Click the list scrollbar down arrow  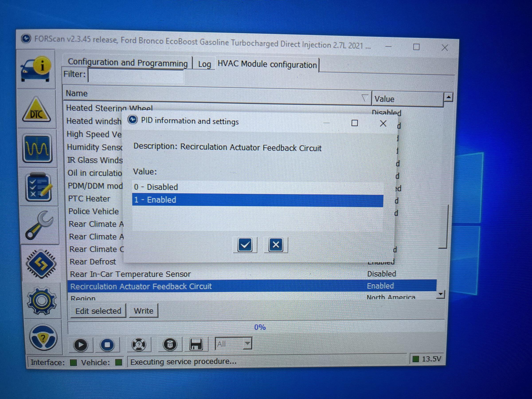pyautogui.click(x=441, y=294)
